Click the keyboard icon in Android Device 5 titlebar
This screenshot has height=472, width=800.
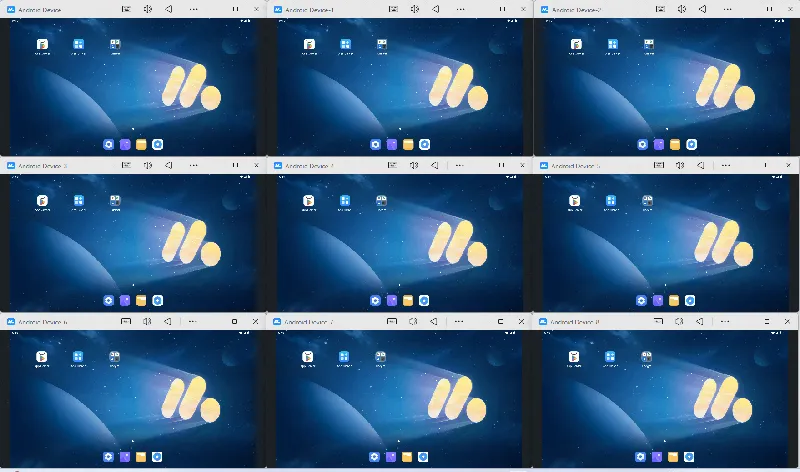click(x=659, y=165)
